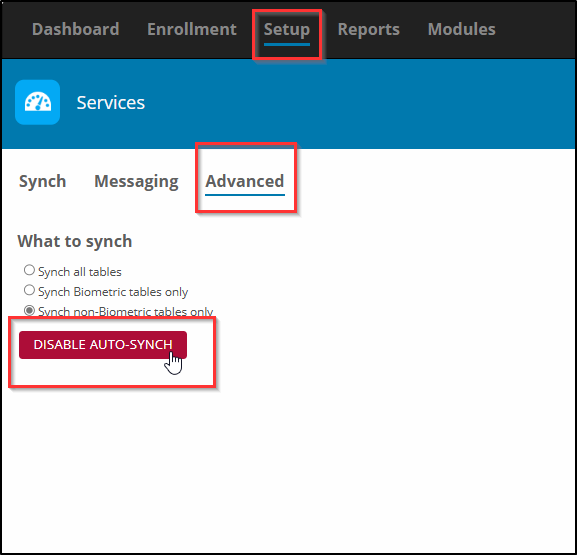Screen dimensions: 577x555
Task: Switch to the Synch tab
Action: pos(42,181)
